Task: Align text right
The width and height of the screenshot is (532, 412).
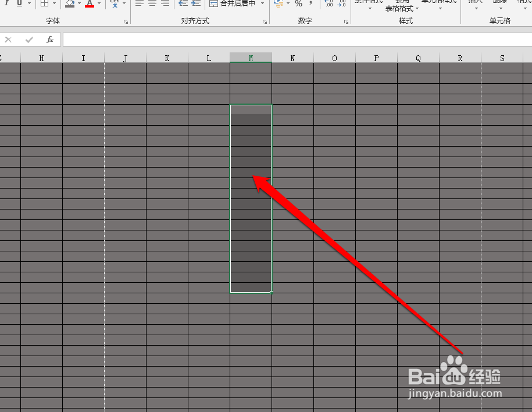Action: pyautogui.click(x=165, y=3)
